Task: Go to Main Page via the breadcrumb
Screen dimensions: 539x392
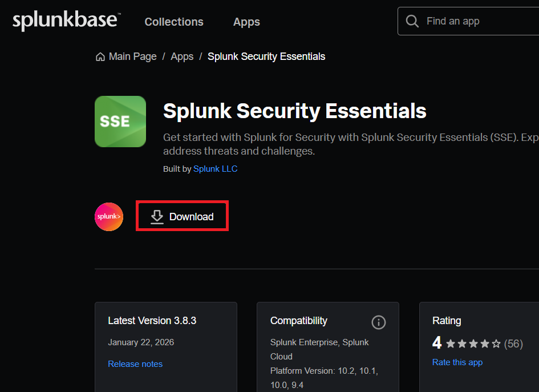Action: (x=132, y=56)
